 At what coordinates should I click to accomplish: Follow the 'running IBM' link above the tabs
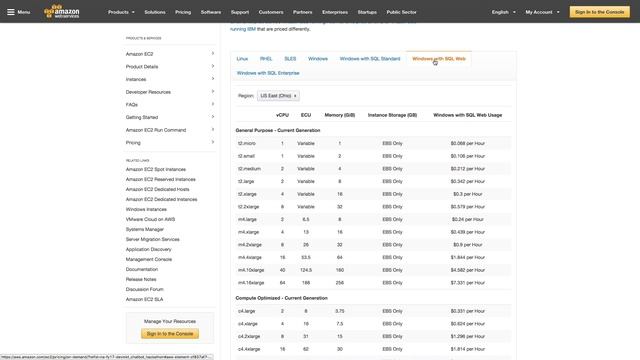pyautogui.click(x=243, y=29)
